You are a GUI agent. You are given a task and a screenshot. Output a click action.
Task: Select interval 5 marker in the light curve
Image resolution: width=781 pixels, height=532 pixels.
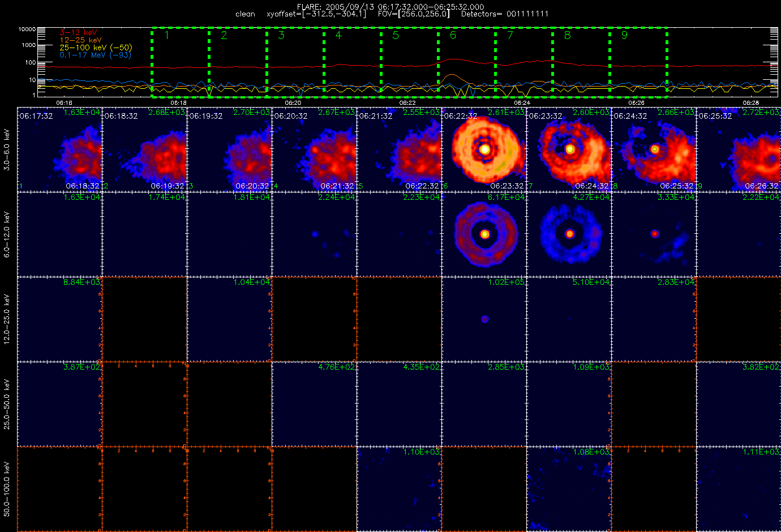(x=396, y=35)
